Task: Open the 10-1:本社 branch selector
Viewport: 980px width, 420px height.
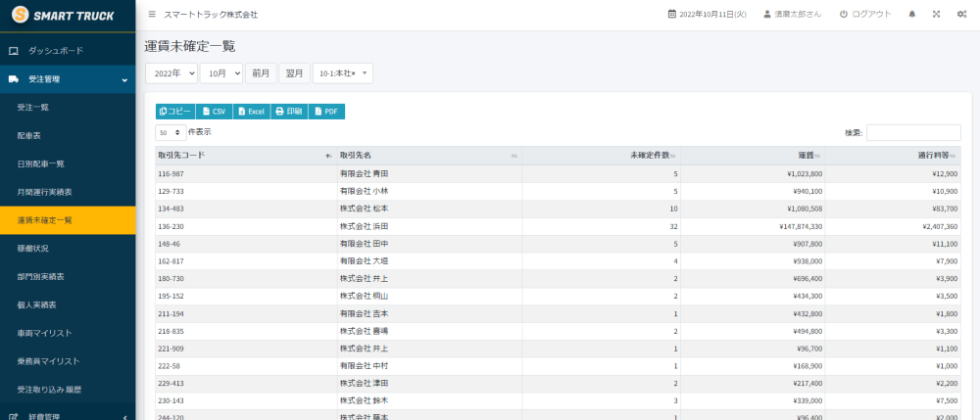Action: [342, 73]
